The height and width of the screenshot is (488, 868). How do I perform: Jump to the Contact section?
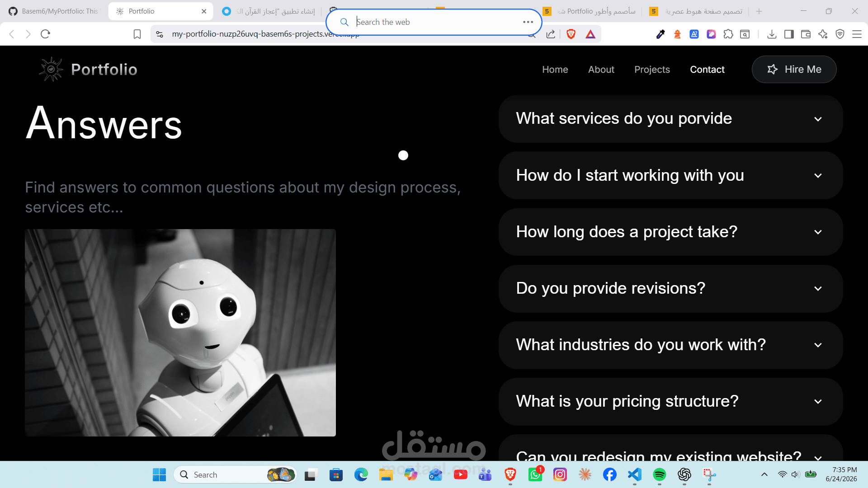point(707,69)
